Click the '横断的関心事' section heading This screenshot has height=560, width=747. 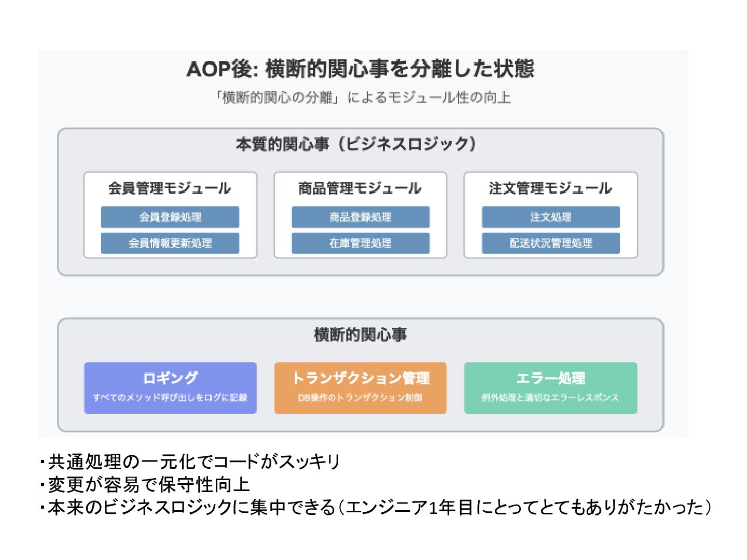coord(361,334)
